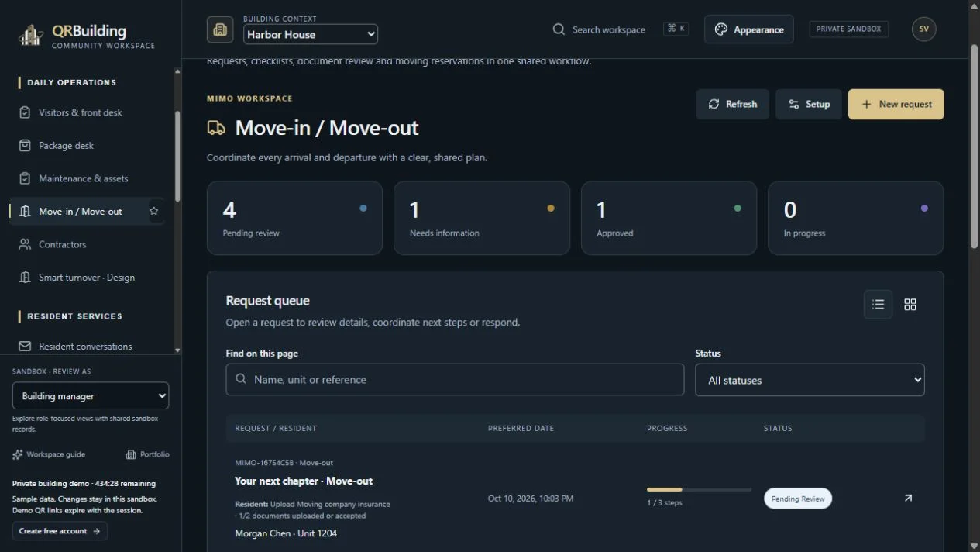Open the Portfolio link
The image size is (980, 552).
pos(147,454)
